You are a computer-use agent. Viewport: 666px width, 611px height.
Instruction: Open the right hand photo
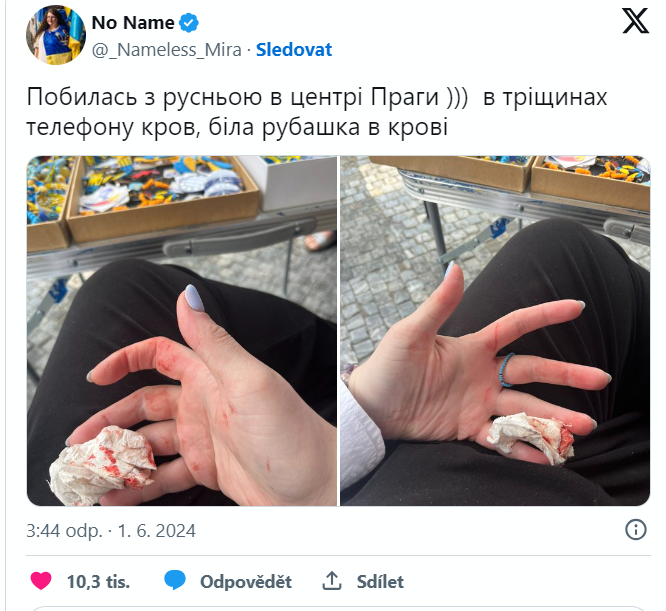pyautogui.click(x=495, y=331)
